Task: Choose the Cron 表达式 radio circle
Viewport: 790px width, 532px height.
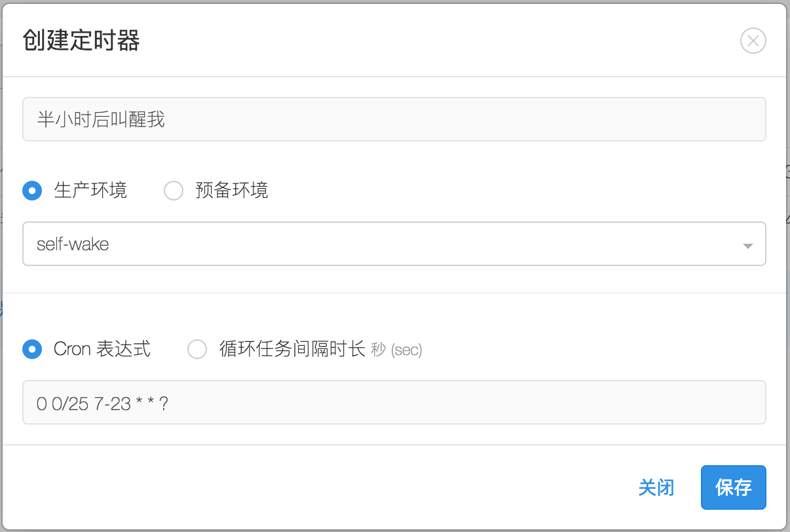Action: (32, 349)
